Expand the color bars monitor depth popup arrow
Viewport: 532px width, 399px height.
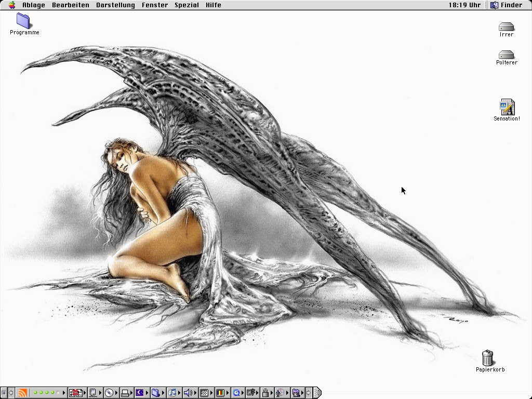[227, 393]
